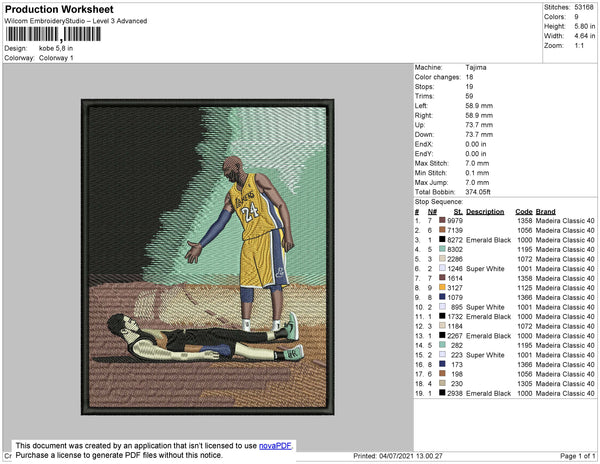Pick the row 4 swatch with 8302 stitches
This screenshot has height=464, width=600.
point(442,249)
